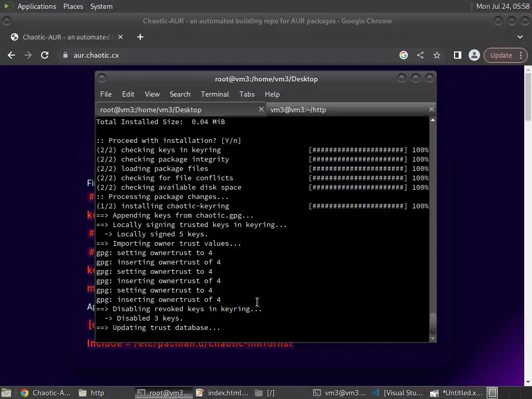Click 'Total Installed Size: 0.04 MiB' line
The image size is (532, 399).
coord(161,122)
